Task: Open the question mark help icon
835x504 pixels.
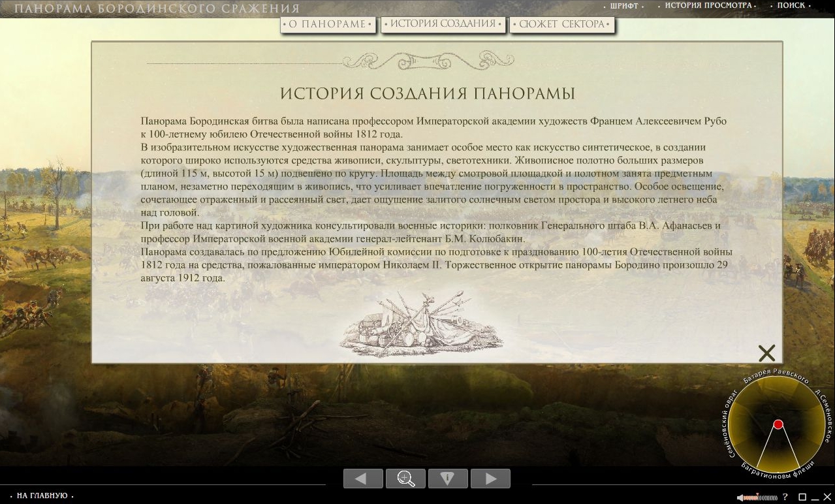Action: [x=785, y=497]
